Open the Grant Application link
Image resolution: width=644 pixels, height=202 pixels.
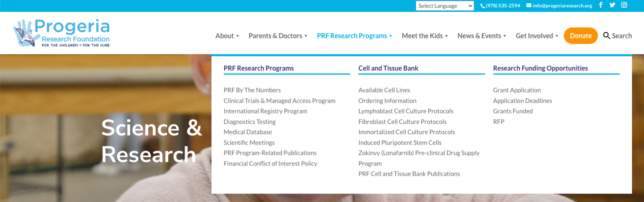point(517,90)
